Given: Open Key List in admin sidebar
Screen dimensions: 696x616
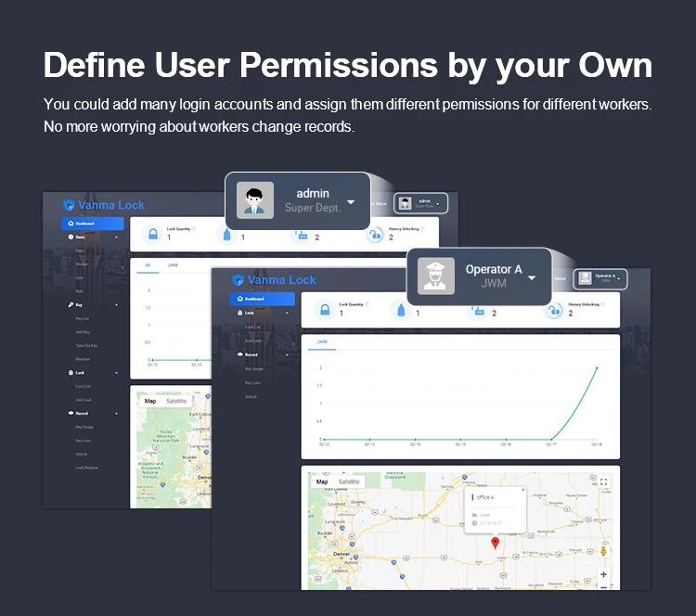Looking at the screenshot, I should (82, 318).
